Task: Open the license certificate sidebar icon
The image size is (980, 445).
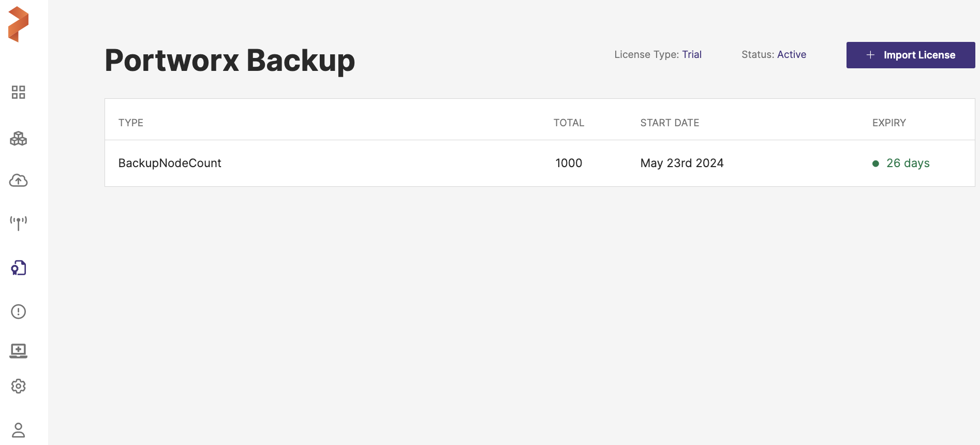Action: coord(19,268)
